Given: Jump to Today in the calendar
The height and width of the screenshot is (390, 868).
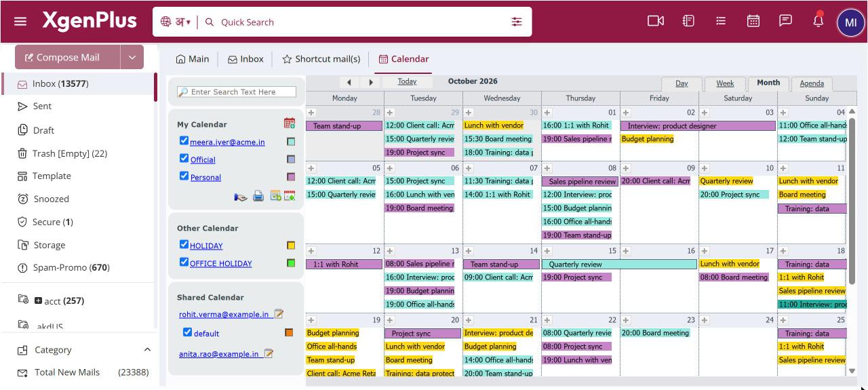Looking at the screenshot, I should (407, 81).
